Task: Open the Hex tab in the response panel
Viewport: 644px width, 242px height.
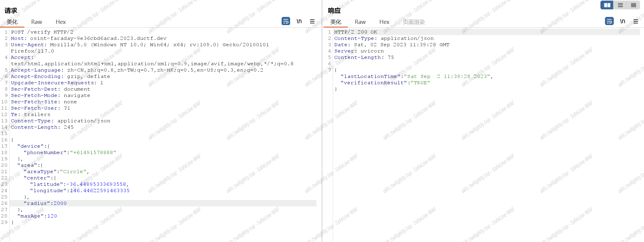Action: [x=384, y=22]
